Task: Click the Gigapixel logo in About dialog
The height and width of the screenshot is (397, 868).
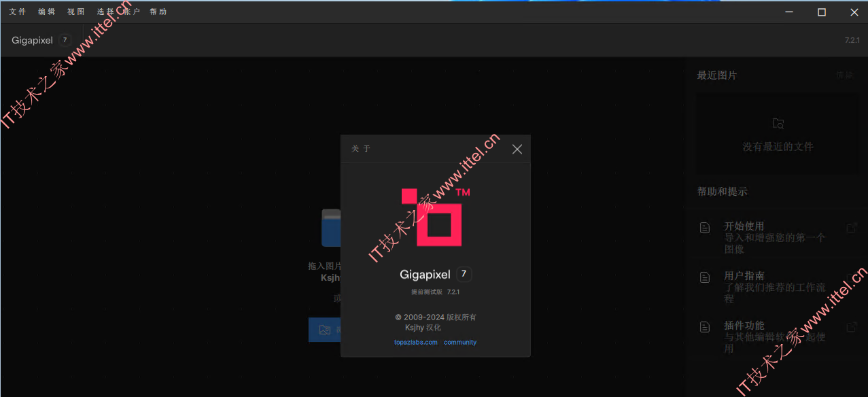Action: (x=435, y=217)
